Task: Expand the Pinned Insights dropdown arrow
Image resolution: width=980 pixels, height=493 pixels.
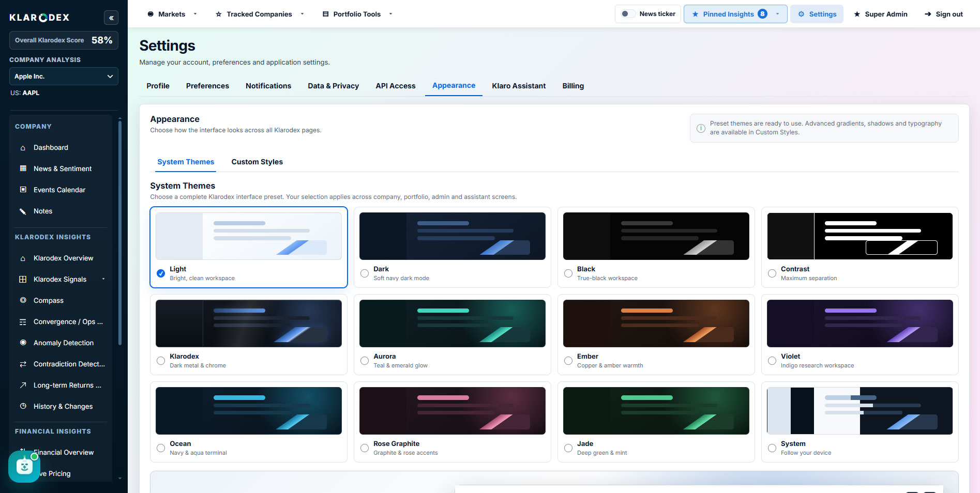Action: pos(777,14)
